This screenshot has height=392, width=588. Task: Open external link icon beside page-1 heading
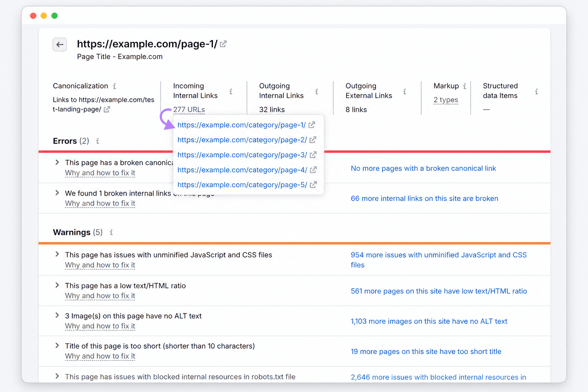click(223, 44)
